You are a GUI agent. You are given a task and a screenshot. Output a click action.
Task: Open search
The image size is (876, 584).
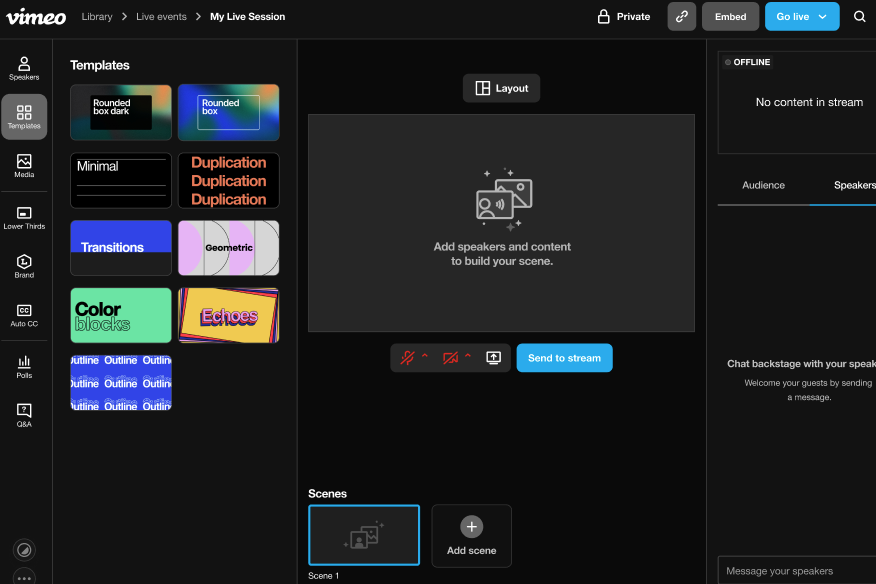point(858,16)
